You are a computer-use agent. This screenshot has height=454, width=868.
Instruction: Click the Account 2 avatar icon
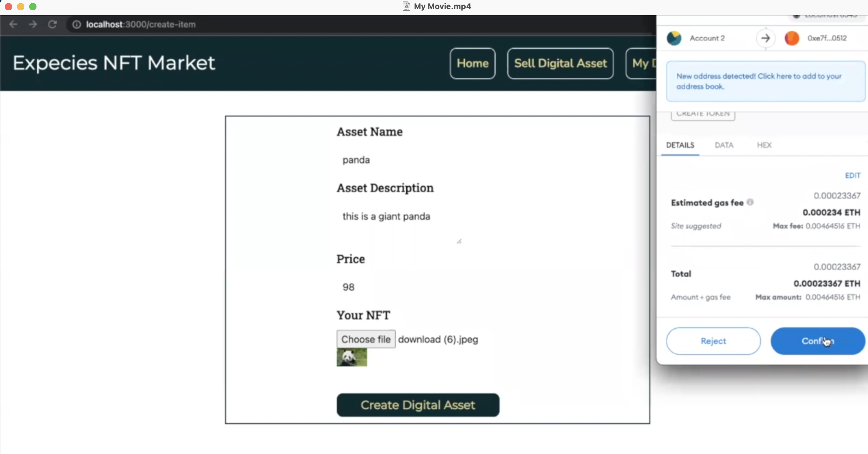(x=674, y=38)
